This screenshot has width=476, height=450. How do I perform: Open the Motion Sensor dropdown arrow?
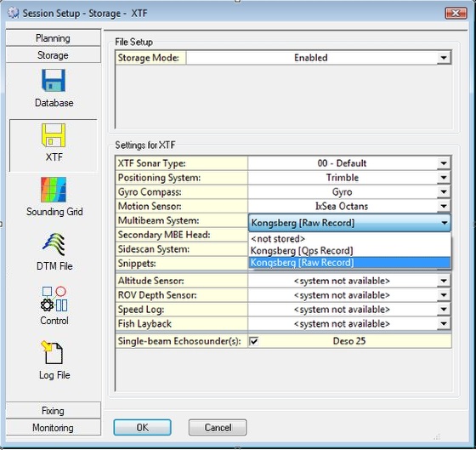click(444, 207)
